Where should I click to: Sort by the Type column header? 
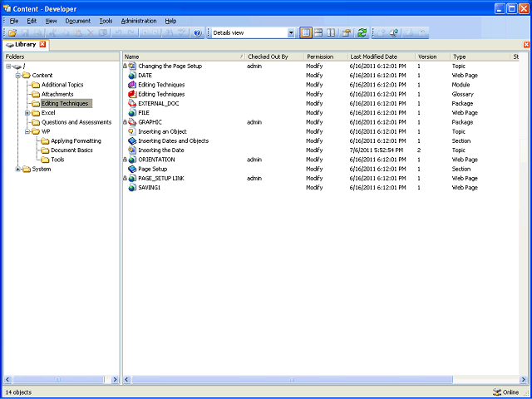[x=480, y=57]
